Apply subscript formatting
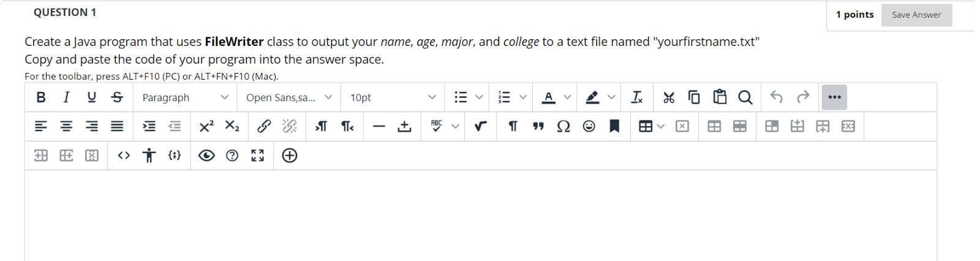980x261 pixels. (x=232, y=126)
